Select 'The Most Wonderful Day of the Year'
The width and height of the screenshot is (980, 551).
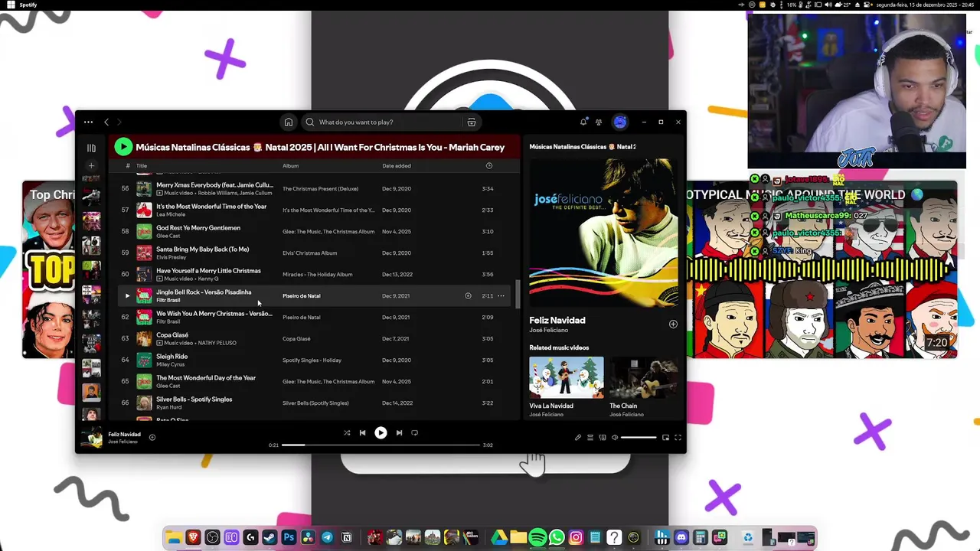click(x=206, y=378)
